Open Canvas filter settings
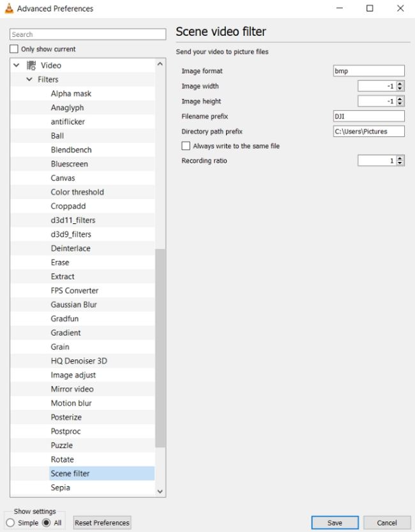This screenshot has width=415, height=532. (63, 178)
